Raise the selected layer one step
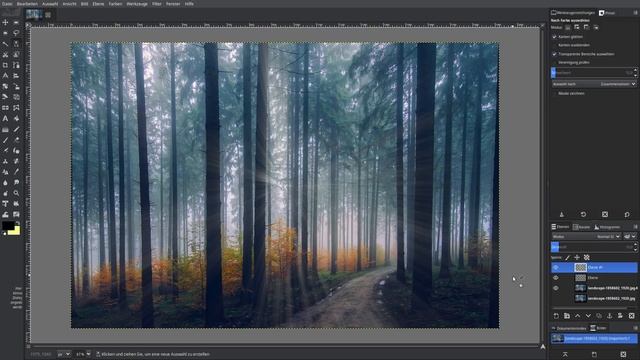This screenshot has width=640, height=360. (578, 316)
